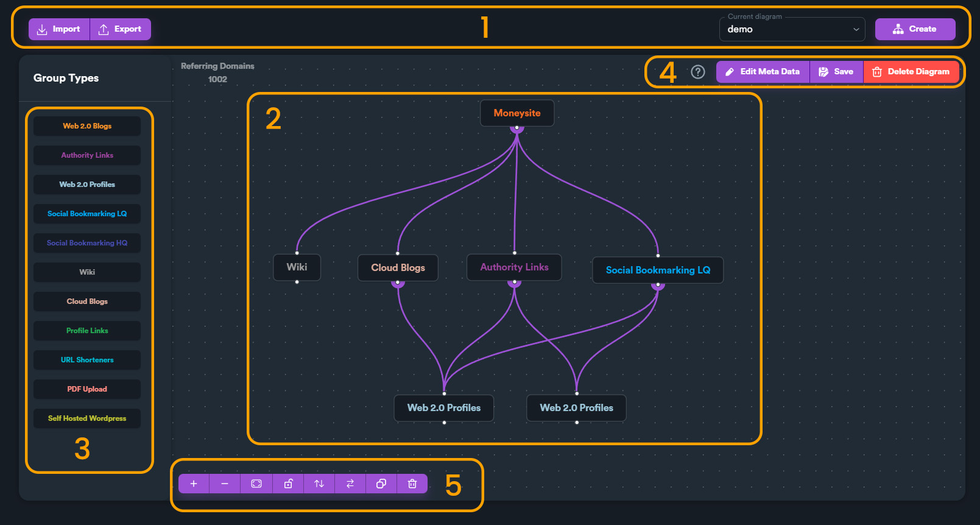
Task: Toggle the canvas lock icon
Action: pyautogui.click(x=288, y=484)
